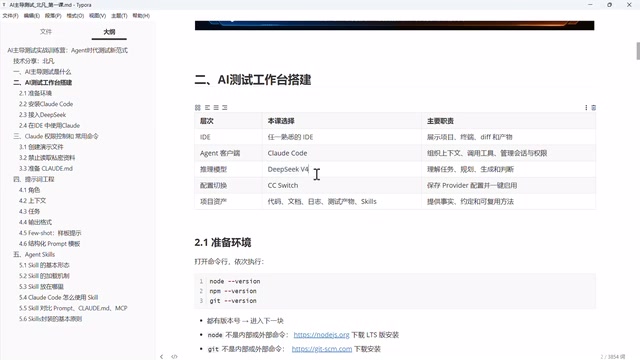Align table column right icon
This screenshot has height=360, width=640.
click(x=224, y=107)
